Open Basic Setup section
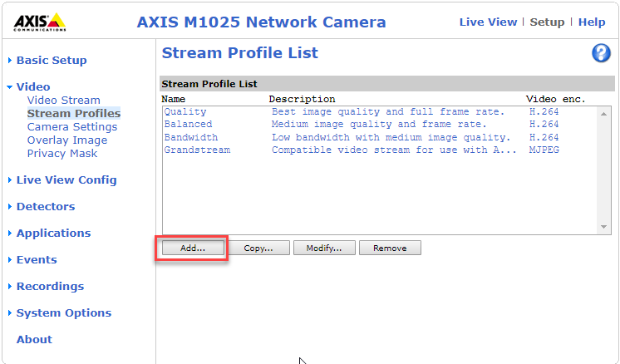This screenshot has height=364, width=620. [x=52, y=61]
